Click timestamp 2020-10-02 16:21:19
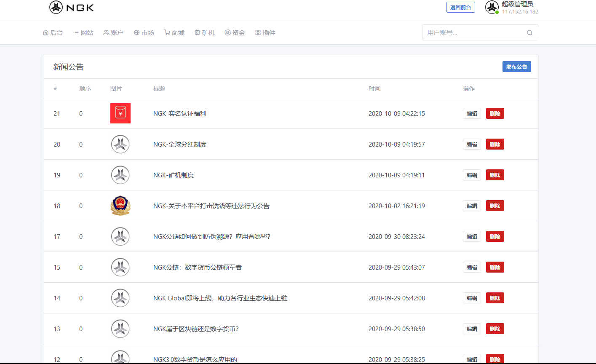Image resolution: width=596 pixels, height=364 pixels. coord(397,206)
